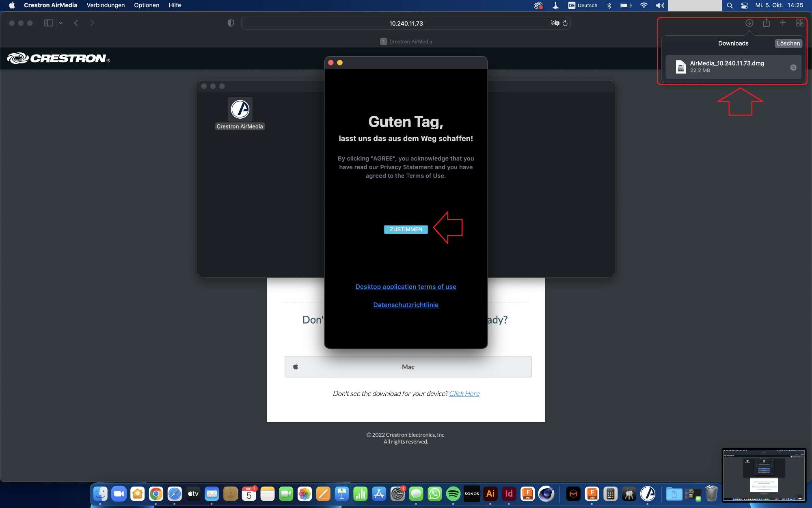812x508 pixels.
Task: Launch Sonos from the Dock
Action: (x=472, y=494)
